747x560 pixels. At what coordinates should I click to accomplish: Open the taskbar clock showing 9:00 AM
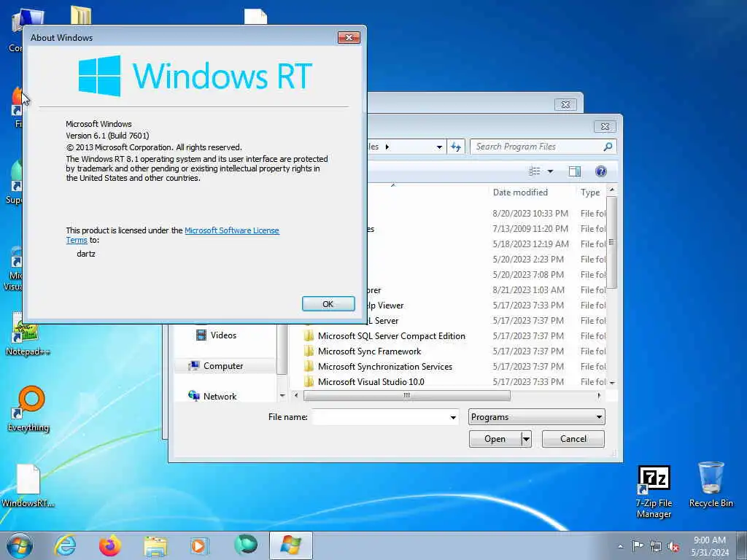[710, 545]
